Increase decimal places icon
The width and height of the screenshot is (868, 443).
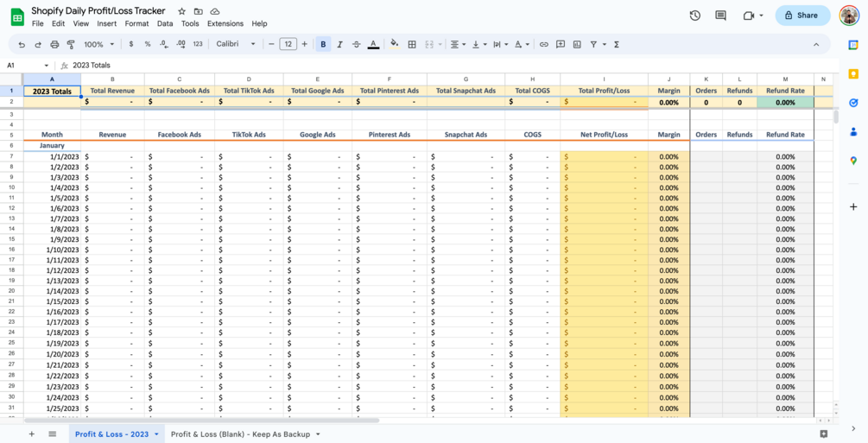click(181, 44)
